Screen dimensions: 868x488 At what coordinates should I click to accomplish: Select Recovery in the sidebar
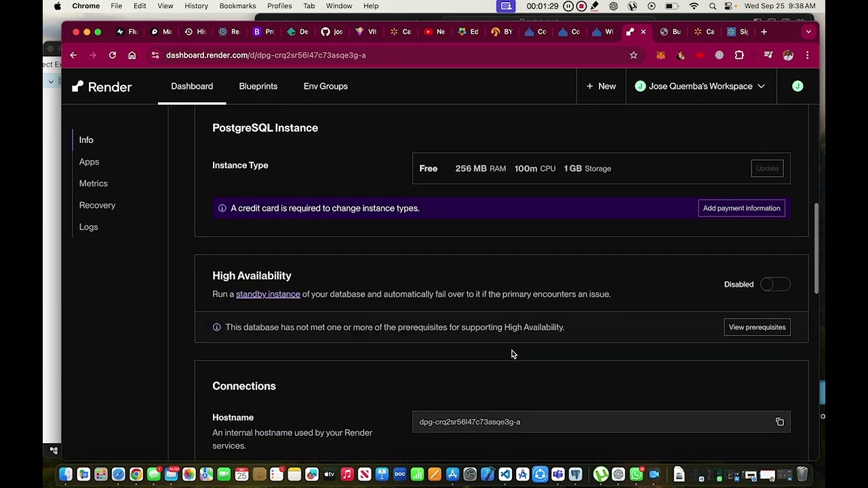[x=97, y=205]
